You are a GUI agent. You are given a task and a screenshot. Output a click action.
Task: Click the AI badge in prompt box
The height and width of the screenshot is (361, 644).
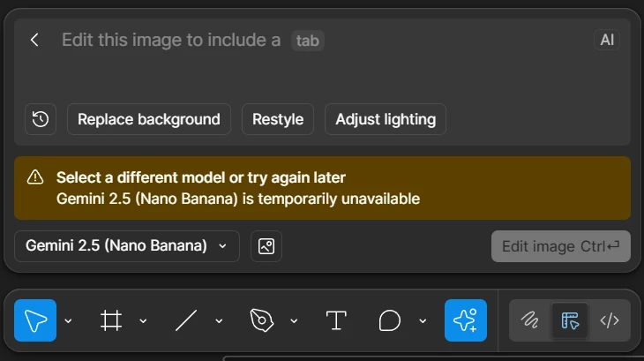(607, 40)
